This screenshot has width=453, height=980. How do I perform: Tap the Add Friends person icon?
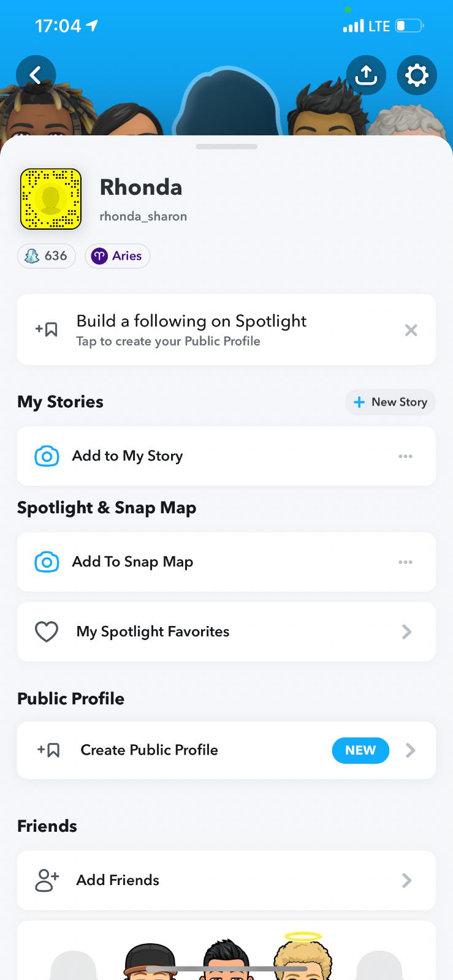click(x=47, y=880)
